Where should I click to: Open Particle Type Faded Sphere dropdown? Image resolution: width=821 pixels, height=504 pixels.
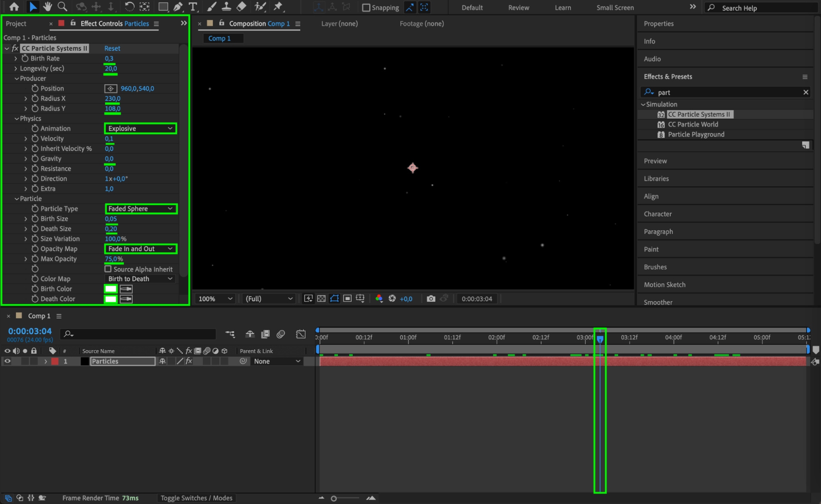[x=140, y=208]
